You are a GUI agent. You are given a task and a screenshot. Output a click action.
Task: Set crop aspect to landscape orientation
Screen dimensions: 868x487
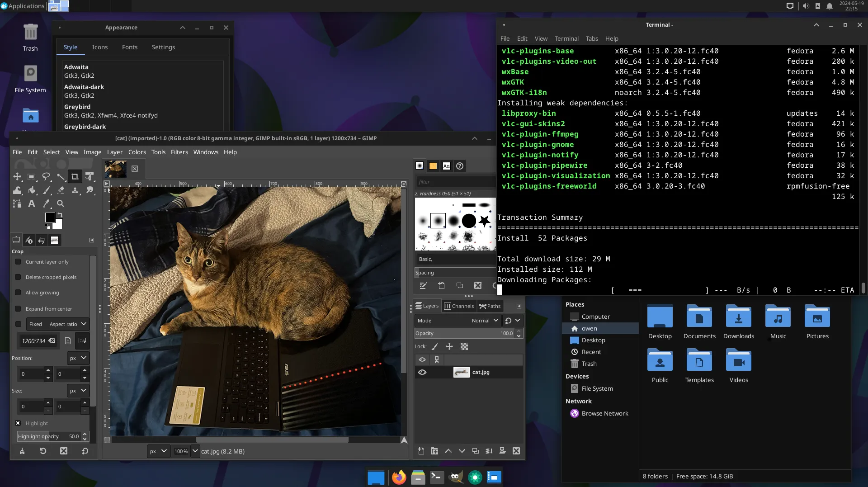(x=82, y=340)
